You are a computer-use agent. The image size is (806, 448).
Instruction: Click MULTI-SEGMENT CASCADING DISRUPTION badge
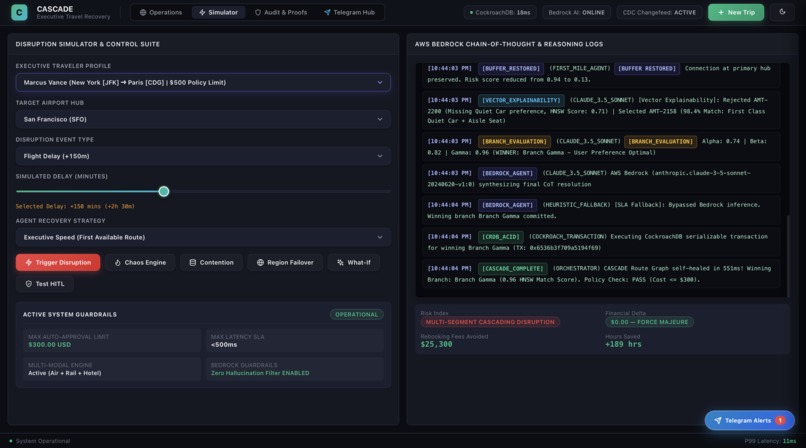490,322
